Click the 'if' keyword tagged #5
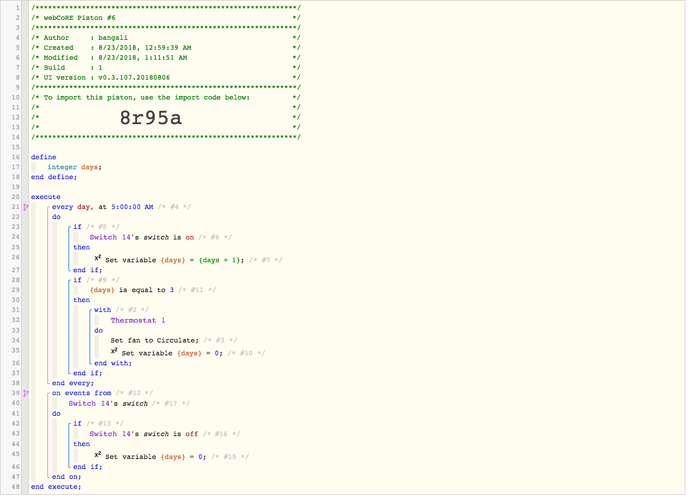Image resolution: width=690 pixels, height=497 pixels. pos(77,227)
